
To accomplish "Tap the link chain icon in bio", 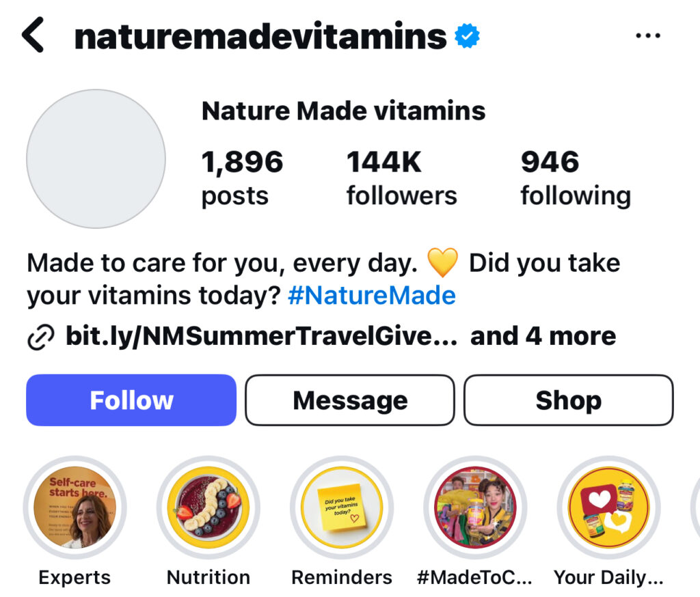I will tap(40, 337).
